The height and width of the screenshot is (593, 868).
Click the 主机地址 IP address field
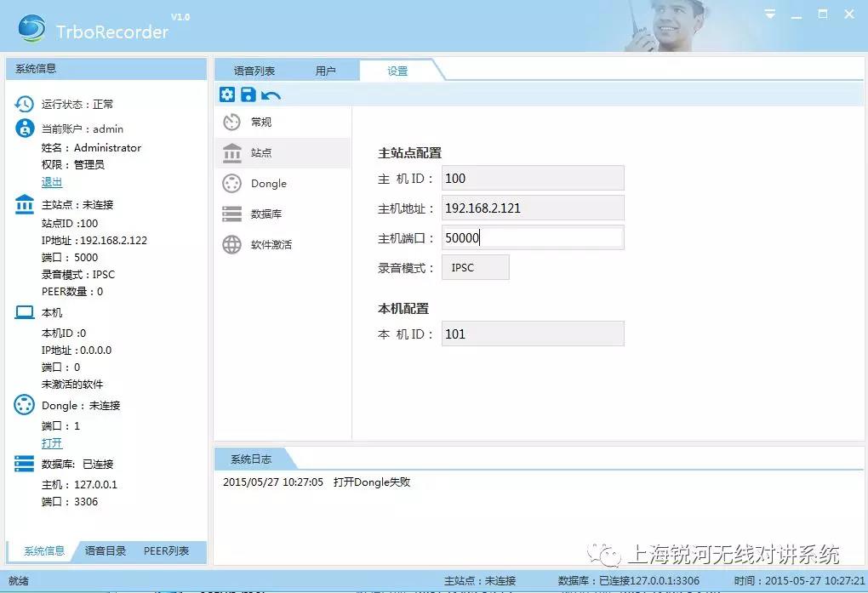pos(533,208)
